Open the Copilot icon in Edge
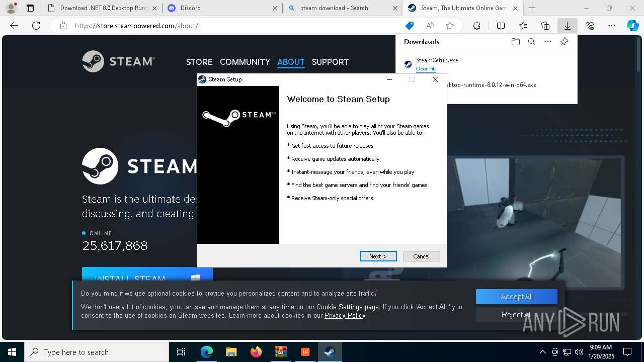 [632, 26]
